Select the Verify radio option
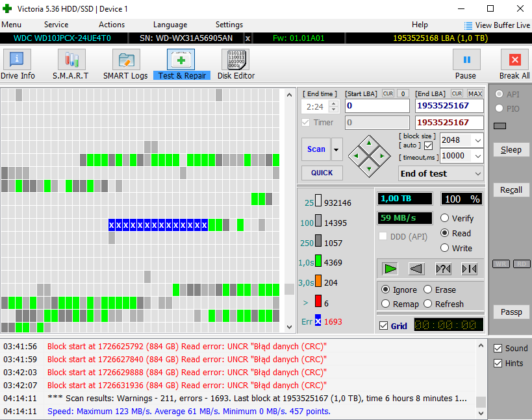 click(444, 218)
